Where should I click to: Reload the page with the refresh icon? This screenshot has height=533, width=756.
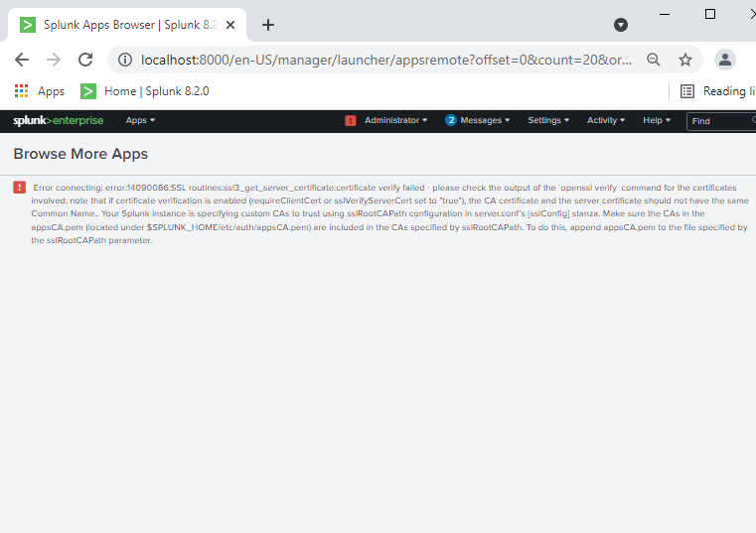[x=86, y=60]
